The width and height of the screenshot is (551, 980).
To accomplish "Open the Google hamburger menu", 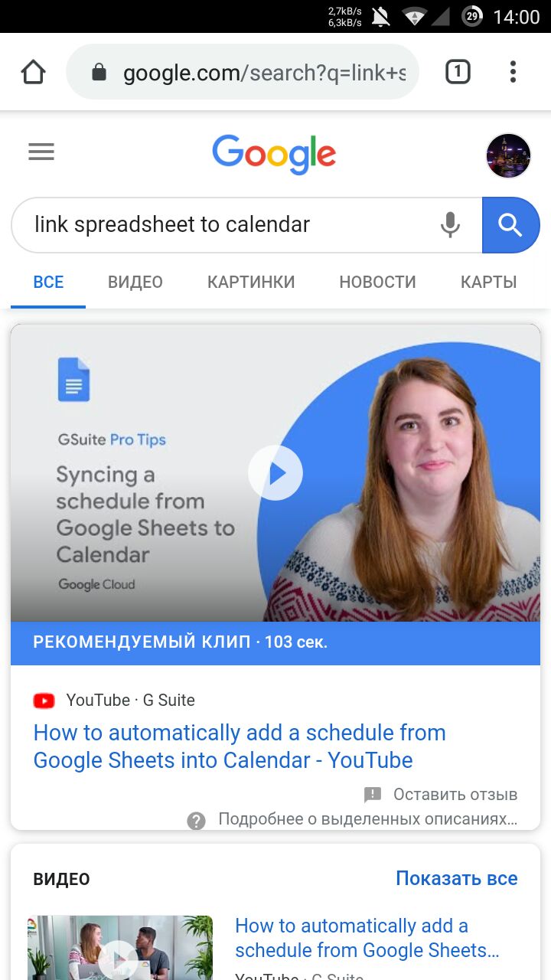I will [x=41, y=152].
